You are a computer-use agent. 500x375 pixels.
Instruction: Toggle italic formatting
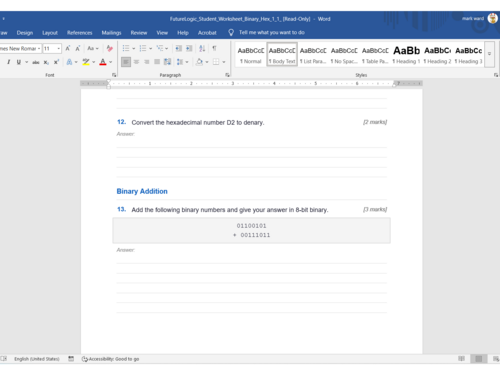point(9,62)
